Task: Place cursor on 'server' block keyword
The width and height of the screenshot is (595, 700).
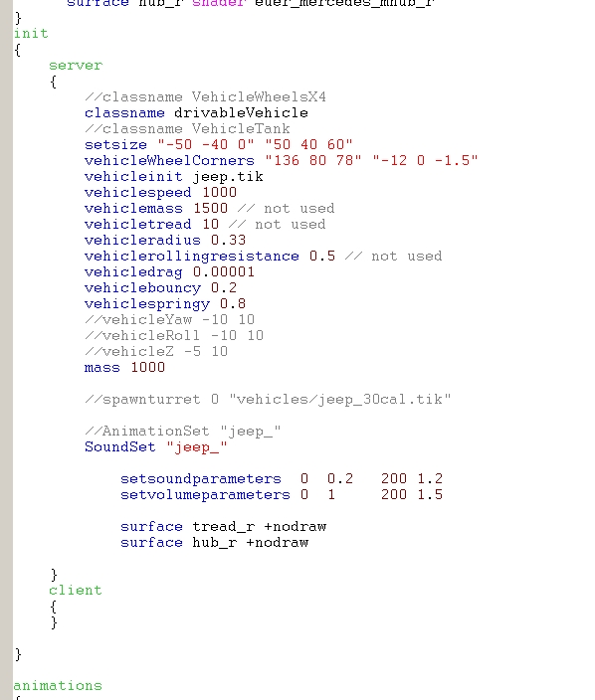Action: [76, 66]
